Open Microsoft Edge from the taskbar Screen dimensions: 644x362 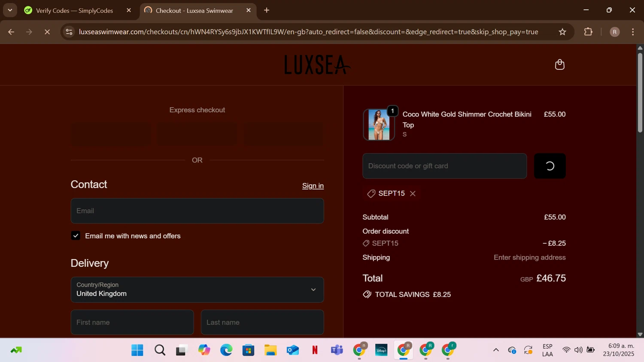point(226,350)
